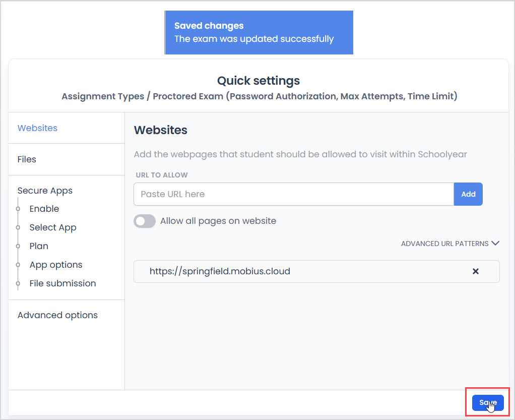Remove the springfield.mobius.cloud URL entry
Screen dimensions: 515x420
coord(475,271)
